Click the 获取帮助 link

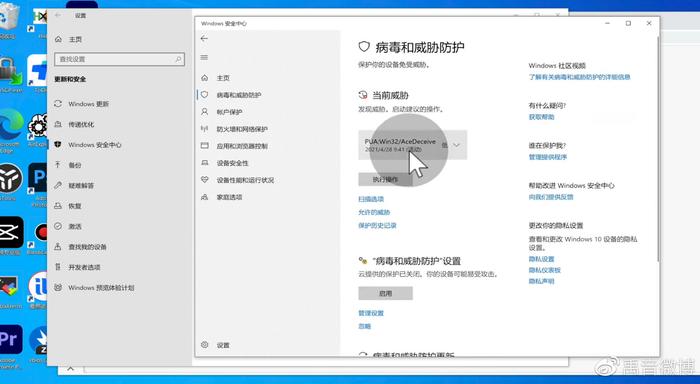[x=542, y=117]
